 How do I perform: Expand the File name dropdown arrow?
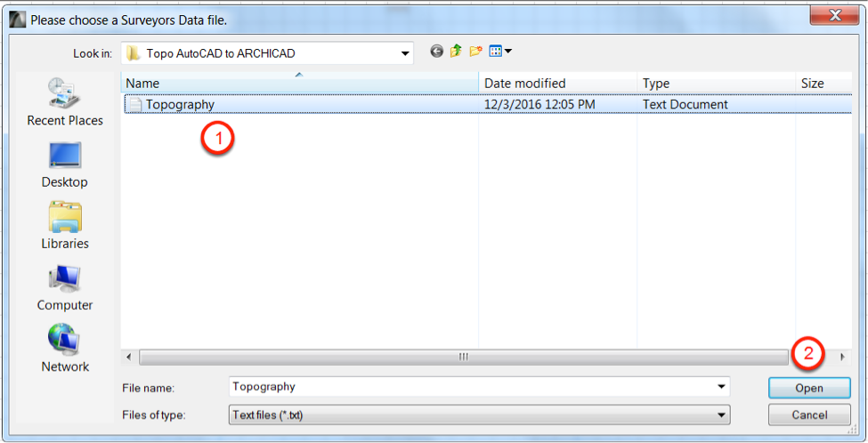pyautogui.click(x=721, y=387)
